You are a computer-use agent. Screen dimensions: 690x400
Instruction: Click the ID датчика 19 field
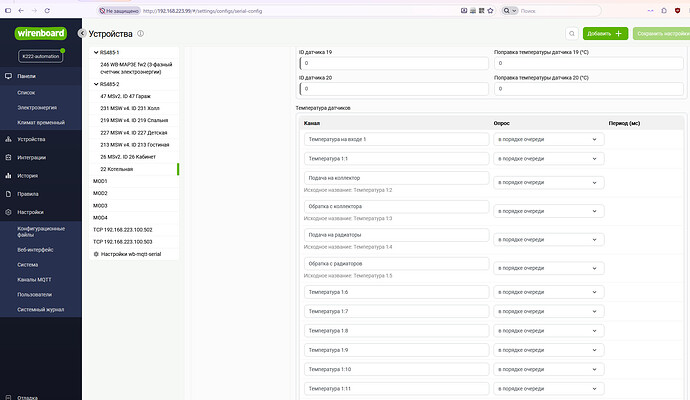coord(394,63)
